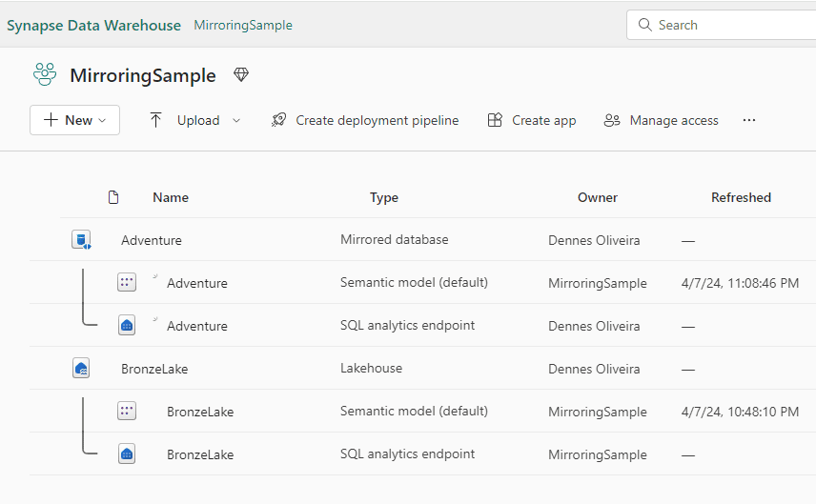
Task: Click the upload arrow icon
Action: (x=155, y=120)
